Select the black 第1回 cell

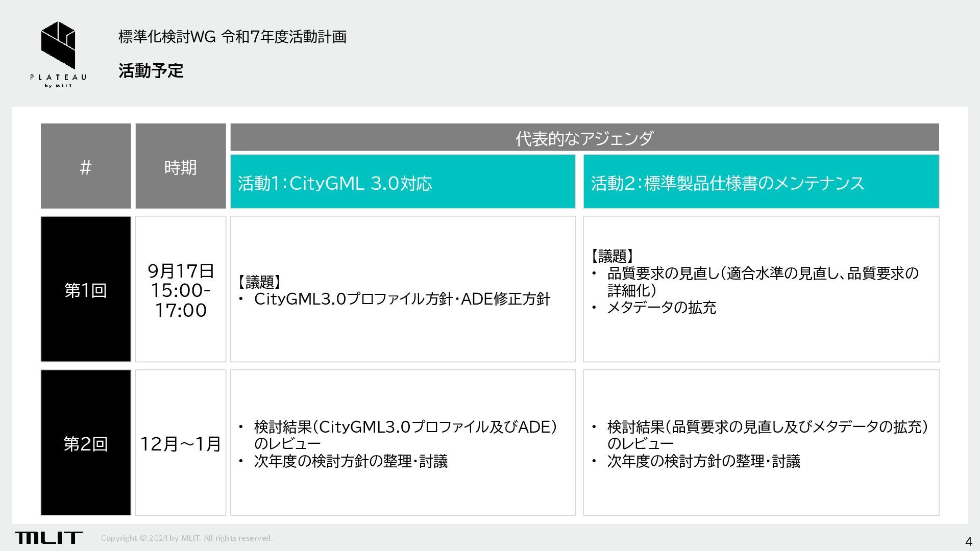coord(86,289)
